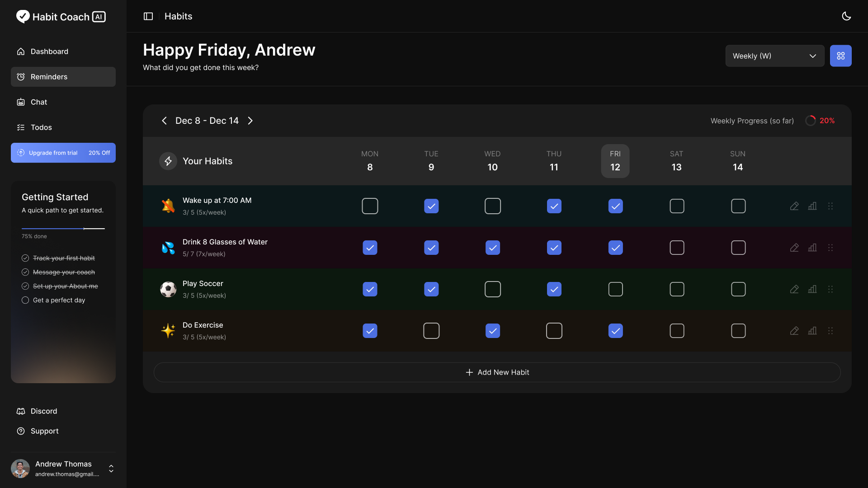Click the weekly progress ring icon
The height and width of the screenshot is (488, 868).
coord(810,121)
